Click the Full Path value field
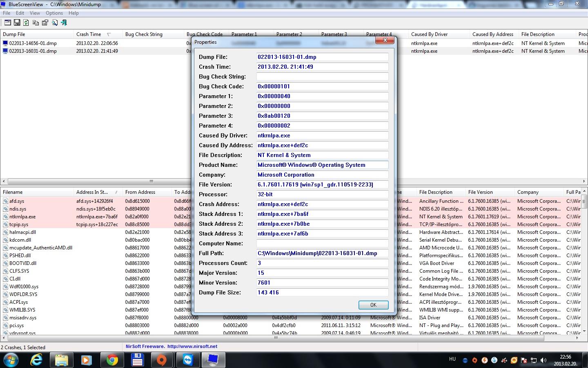Image resolution: width=588 pixels, height=368 pixels. [x=322, y=253]
